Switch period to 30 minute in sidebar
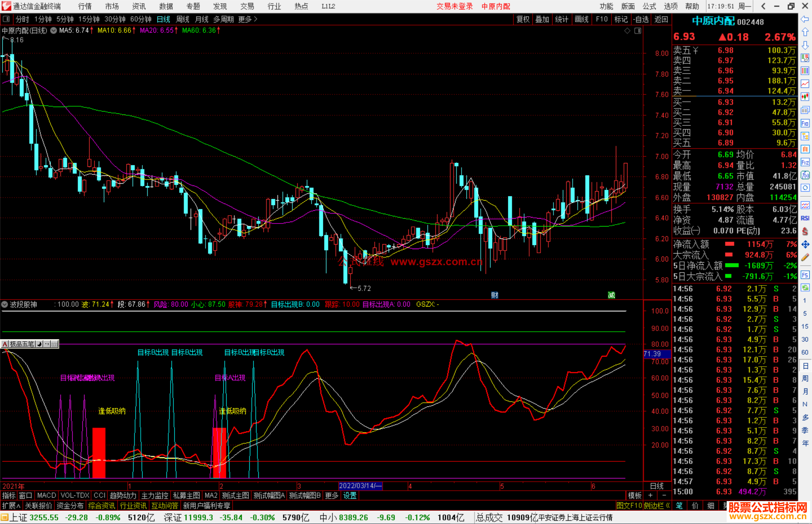This screenshot has width=812, height=524. [x=805, y=339]
